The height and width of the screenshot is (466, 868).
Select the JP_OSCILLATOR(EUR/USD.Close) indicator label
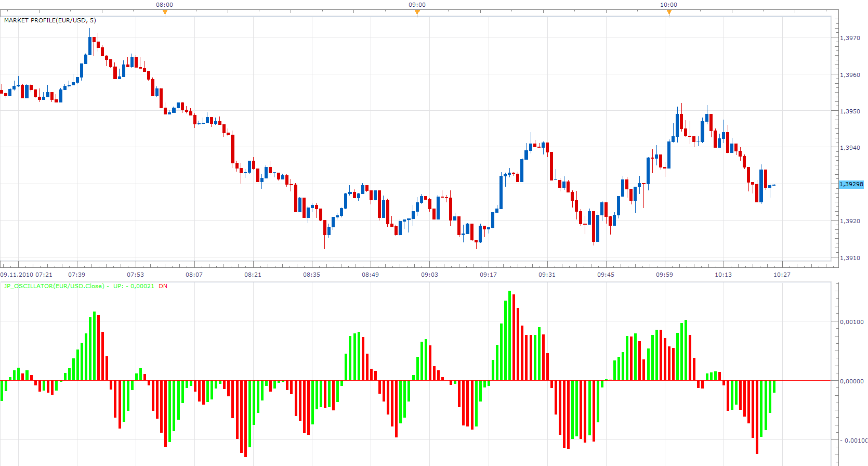(x=54, y=286)
